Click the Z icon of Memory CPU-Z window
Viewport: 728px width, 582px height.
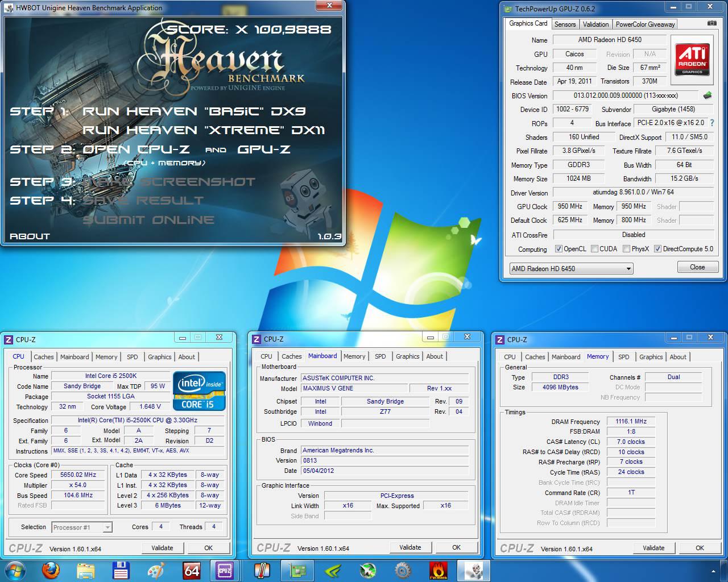coord(500,339)
